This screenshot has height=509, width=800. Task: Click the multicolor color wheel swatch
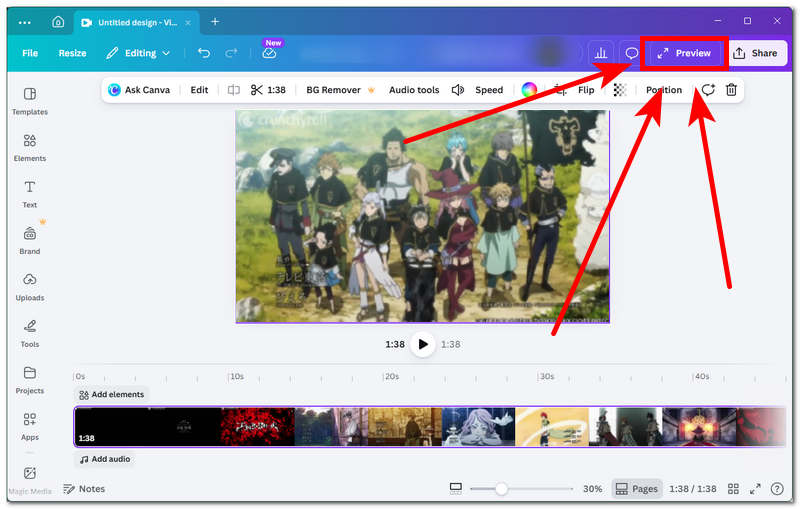click(x=529, y=90)
